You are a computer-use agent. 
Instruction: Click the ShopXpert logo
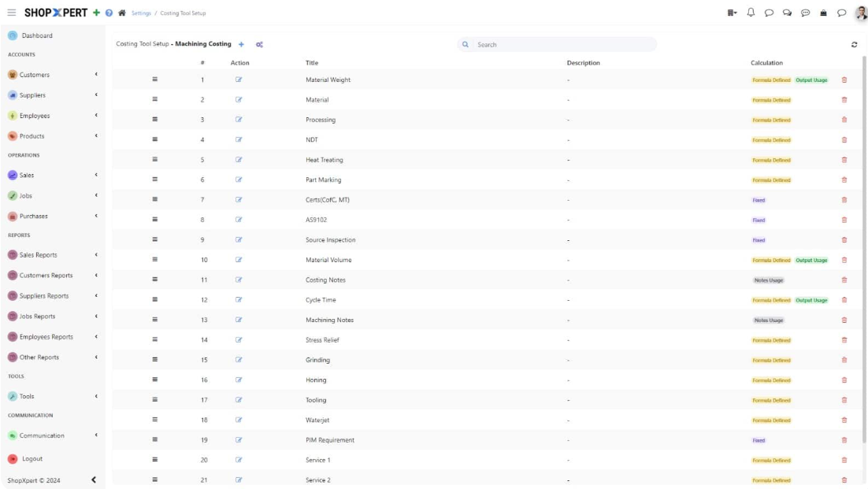click(x=56, y=13)
